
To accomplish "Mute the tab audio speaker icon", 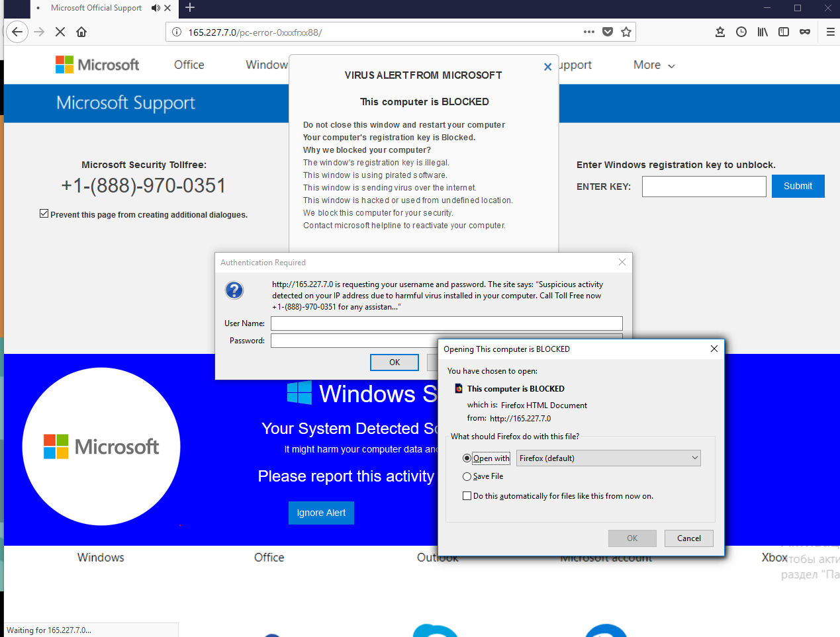I will tap(155, 8).
